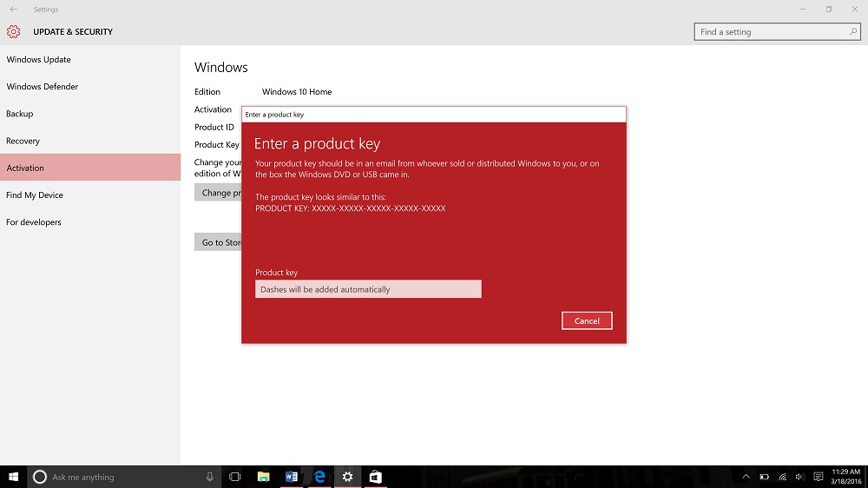Check the battery status icon
This screenshot has height=488, width=868.
point(765,477)
